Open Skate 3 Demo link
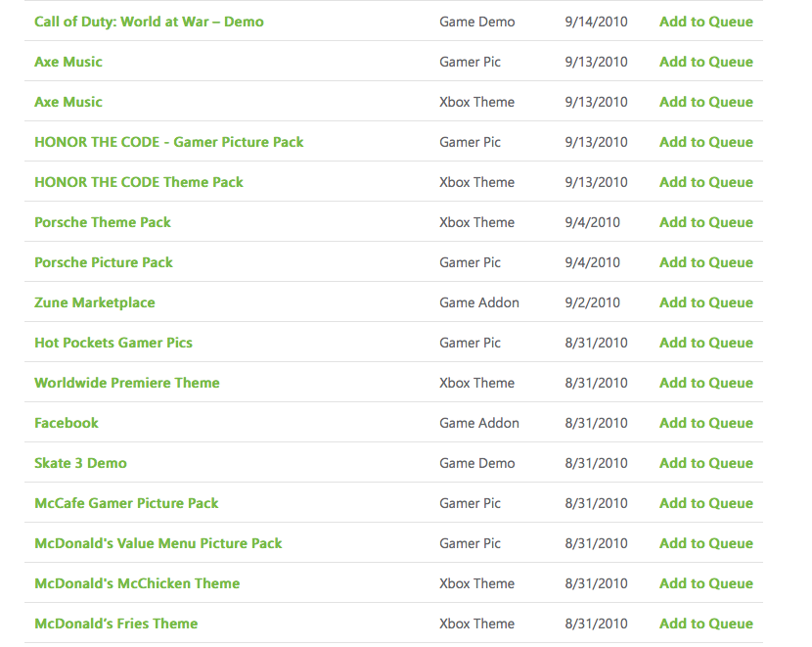 [80, 463]
